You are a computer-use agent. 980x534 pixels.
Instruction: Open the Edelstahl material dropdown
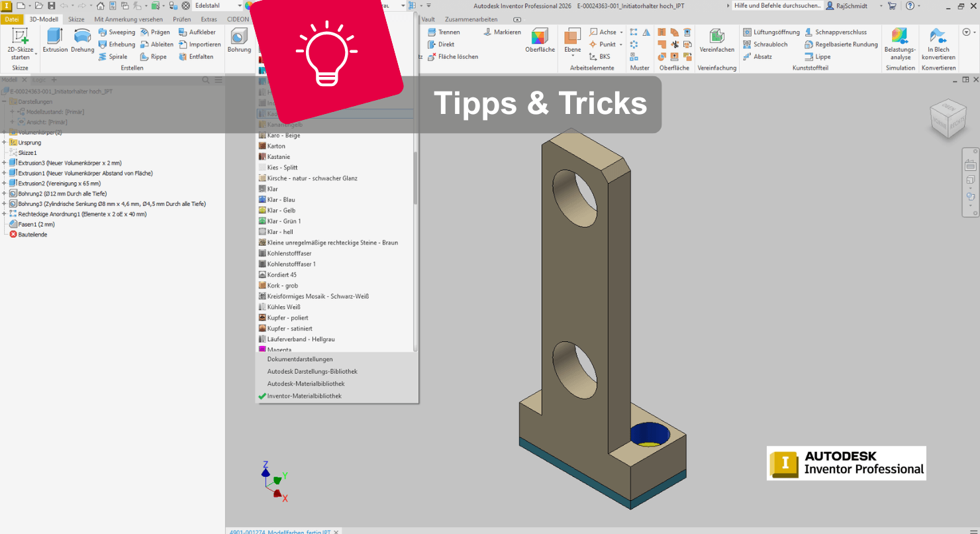[x=240, y=5]
